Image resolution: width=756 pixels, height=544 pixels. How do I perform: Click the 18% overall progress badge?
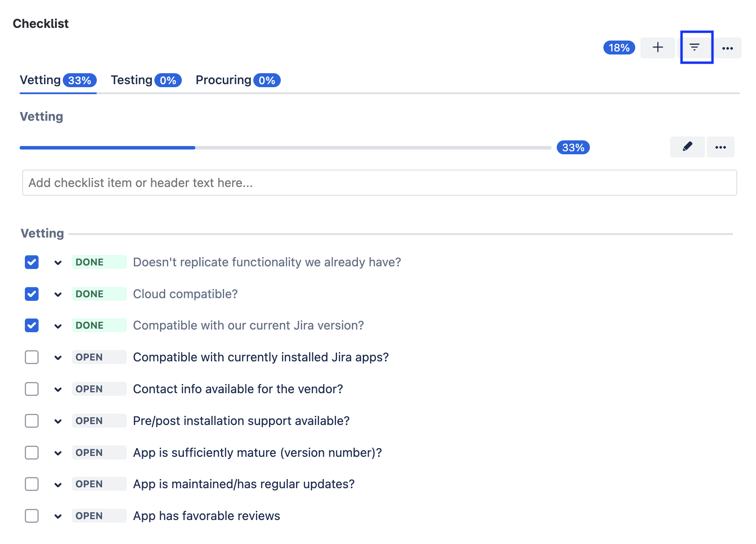[619, 48]
